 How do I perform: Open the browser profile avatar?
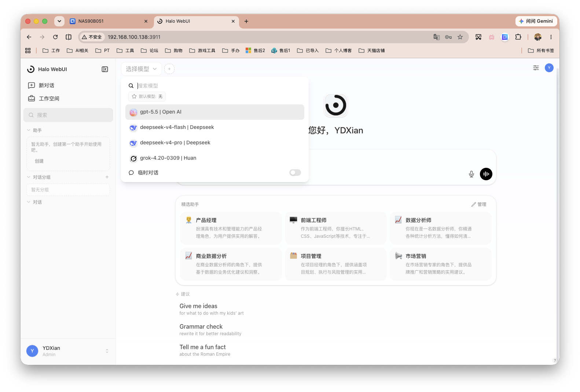(538, 37)
